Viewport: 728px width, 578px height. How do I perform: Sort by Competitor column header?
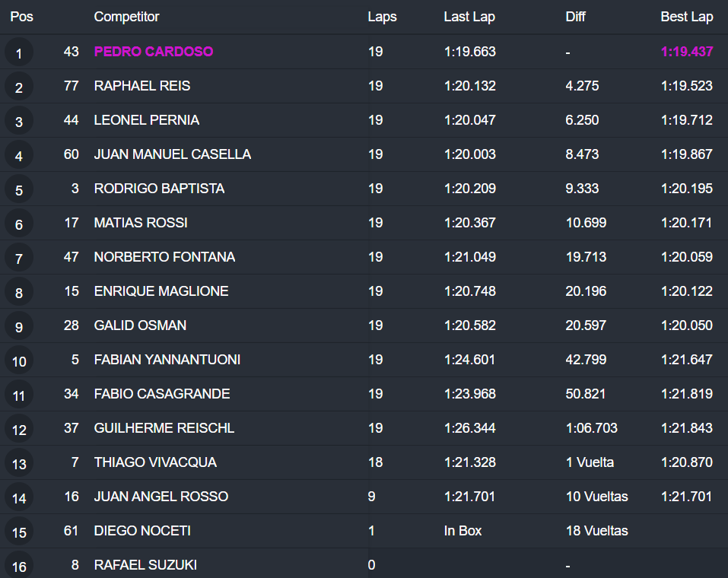click(x=126, y=17)
